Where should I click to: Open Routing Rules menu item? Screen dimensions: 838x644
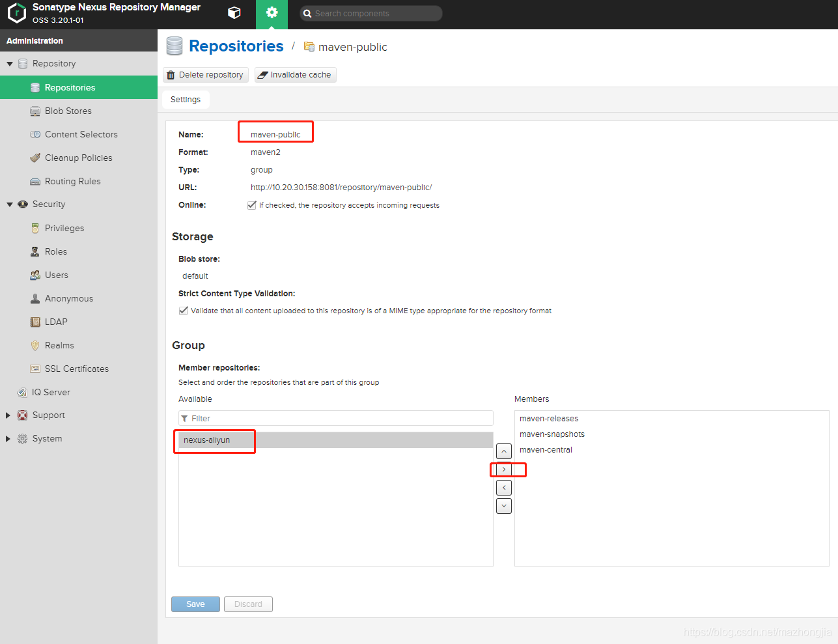coord(79,181)
